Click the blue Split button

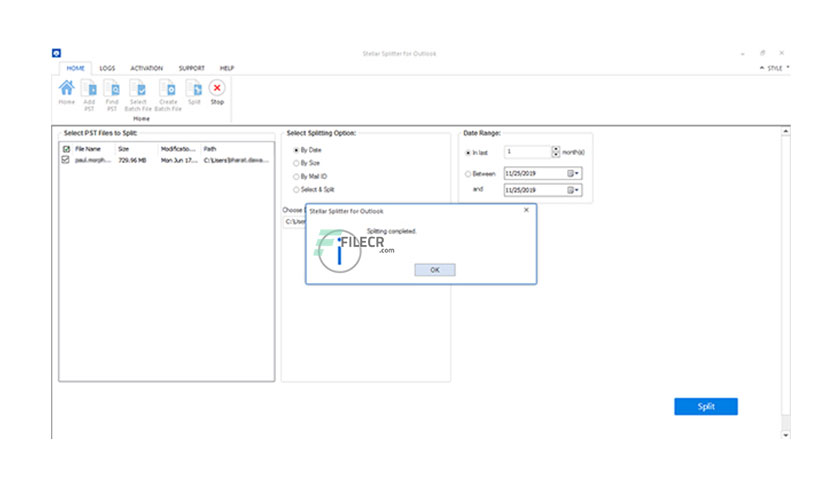(705, 406)
